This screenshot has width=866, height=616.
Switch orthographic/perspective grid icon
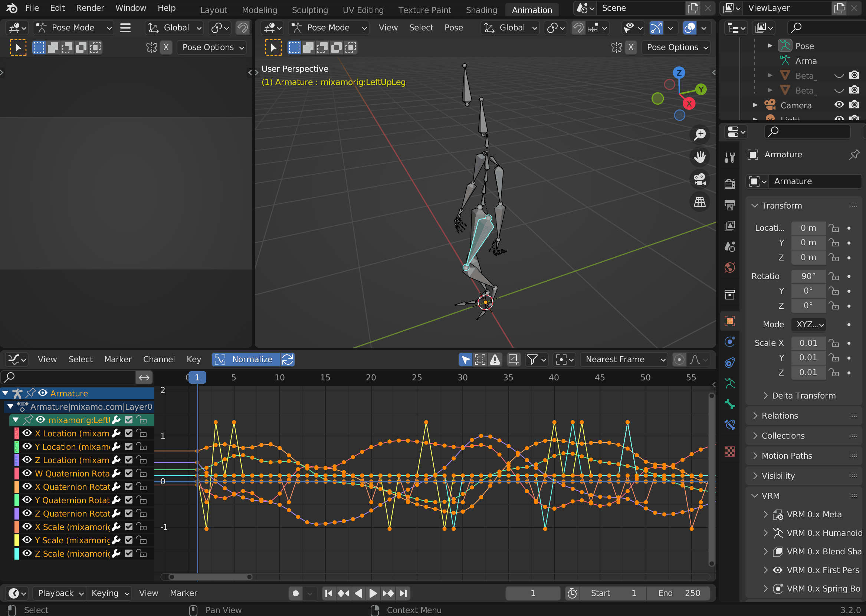point(699,202)
